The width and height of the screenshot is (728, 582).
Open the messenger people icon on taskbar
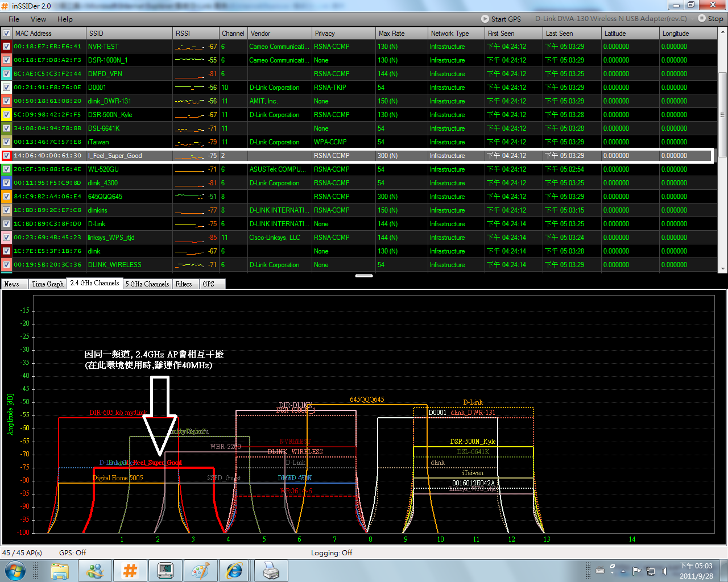click(95, 571)
